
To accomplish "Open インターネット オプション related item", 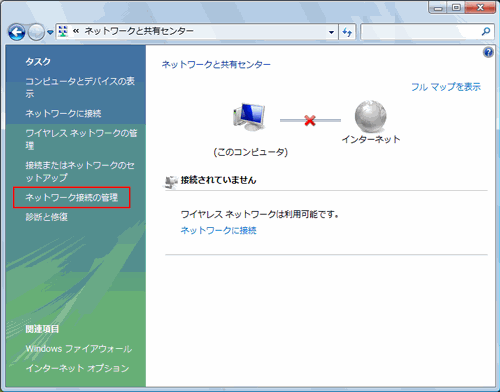I will 77,368.
